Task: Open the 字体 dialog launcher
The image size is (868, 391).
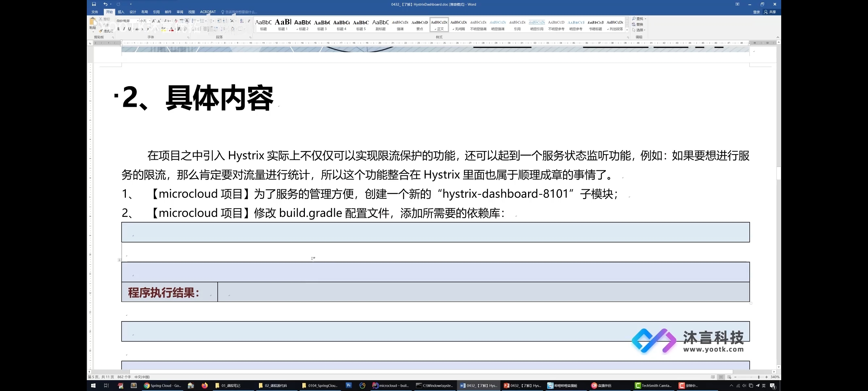Action: [x=188, y=37]
